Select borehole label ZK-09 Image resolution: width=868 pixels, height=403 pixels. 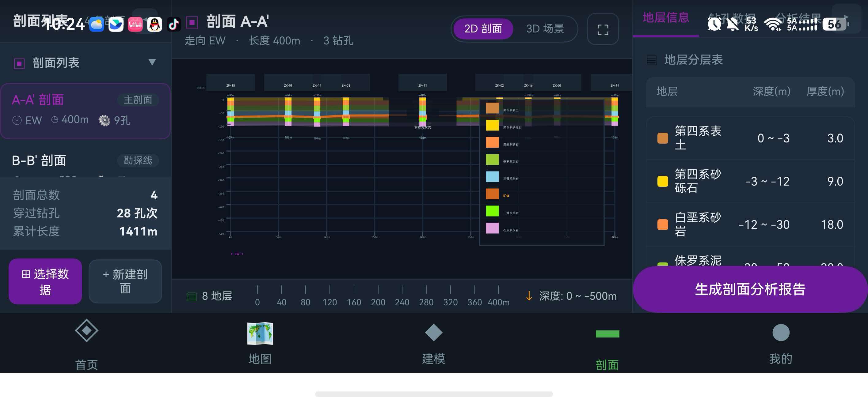[288, 85]
